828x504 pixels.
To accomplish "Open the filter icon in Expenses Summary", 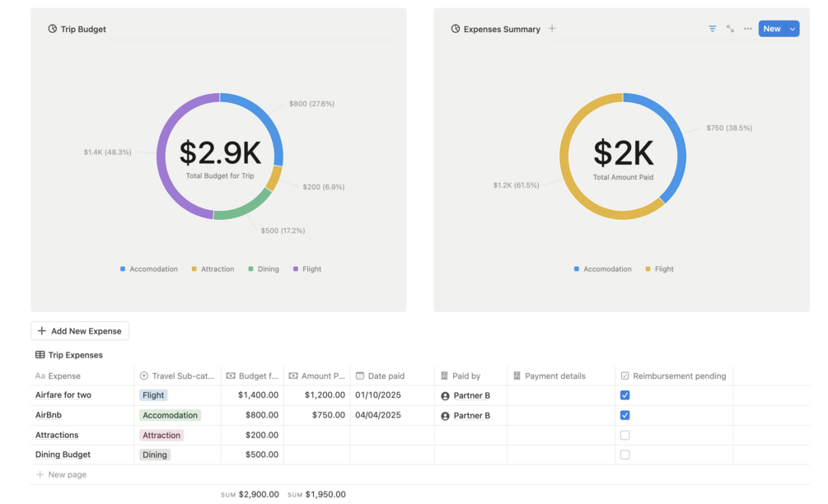I will 713,29.
